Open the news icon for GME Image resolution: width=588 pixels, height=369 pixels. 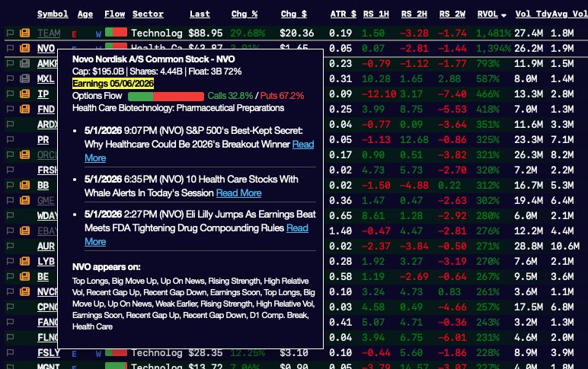point(24,200)
